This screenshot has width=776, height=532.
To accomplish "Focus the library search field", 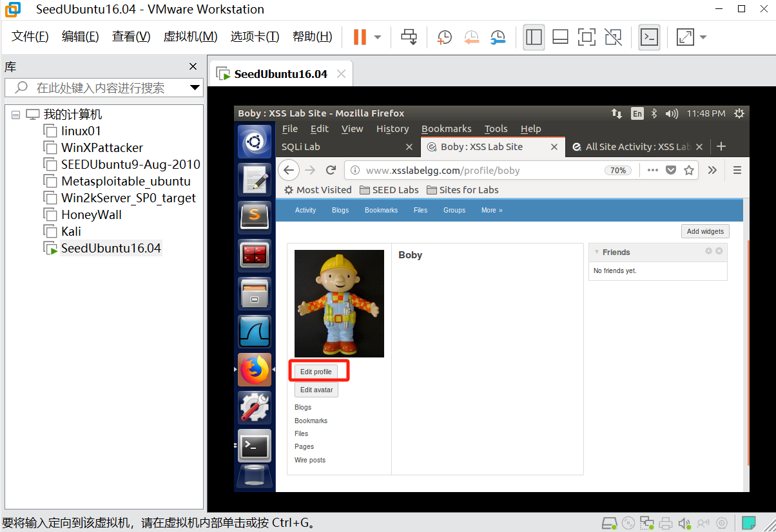I will click(x=104, y=88).
